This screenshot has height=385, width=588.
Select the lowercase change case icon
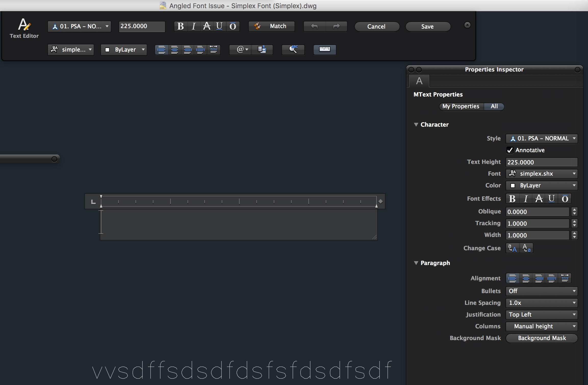(x=526, y=248)
